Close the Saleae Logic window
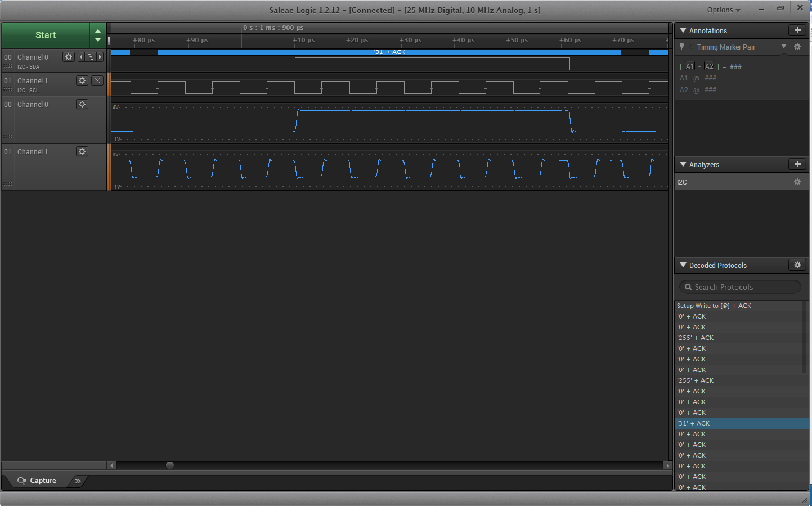The height and width of the screenshot is (506, 812). (x=800, y=8)
